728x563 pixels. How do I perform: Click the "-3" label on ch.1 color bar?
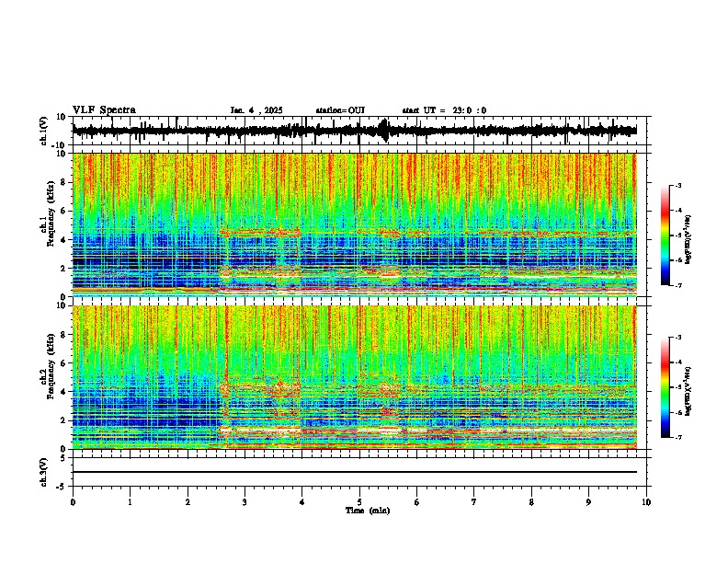tap(678, 185)
